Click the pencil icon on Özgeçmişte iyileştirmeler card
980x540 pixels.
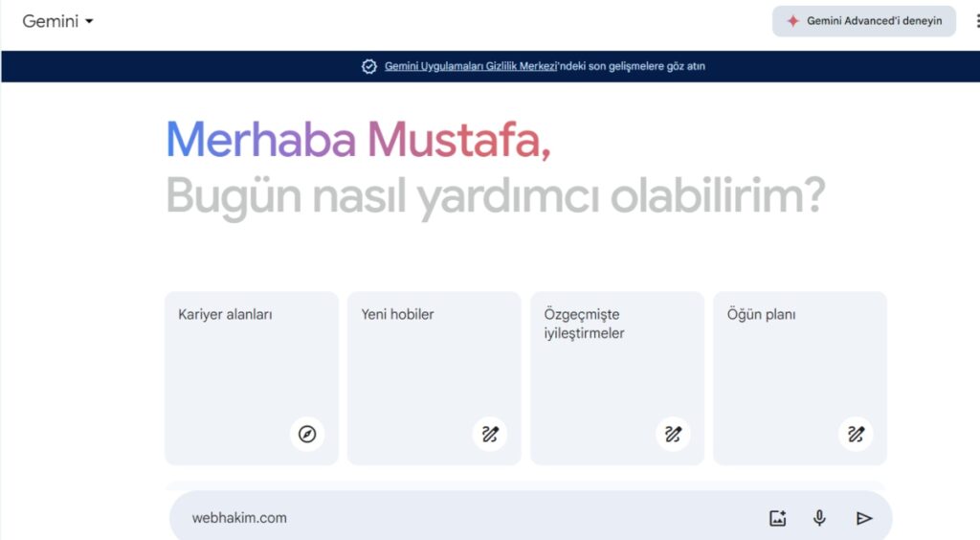(673, 435)
